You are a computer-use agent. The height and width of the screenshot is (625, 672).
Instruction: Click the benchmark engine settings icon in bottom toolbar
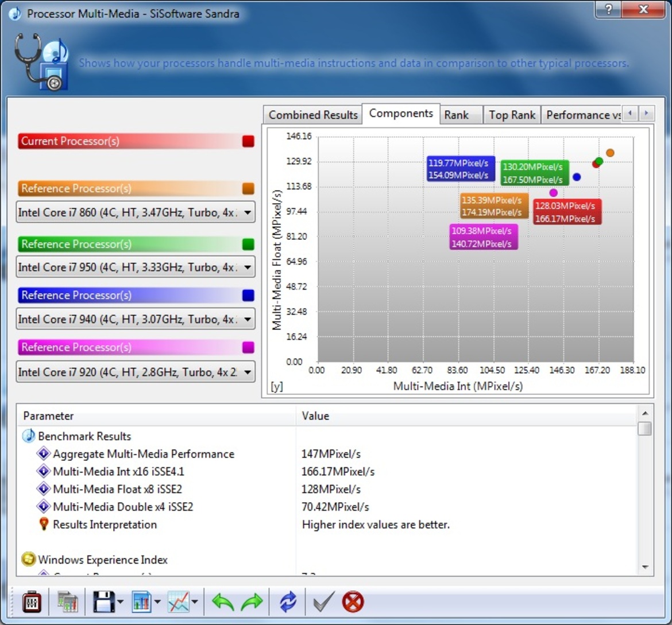pyautogui.click(x=31, y=602)
